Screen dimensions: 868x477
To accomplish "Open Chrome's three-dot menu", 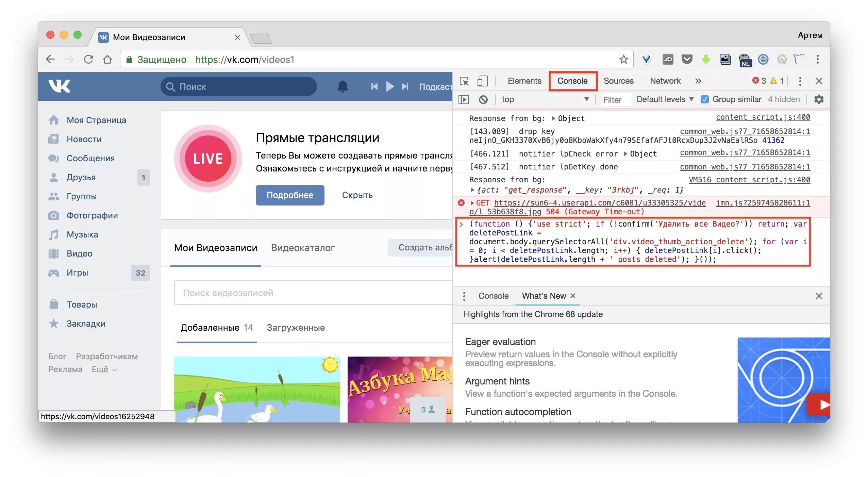I will coord(818,59).
